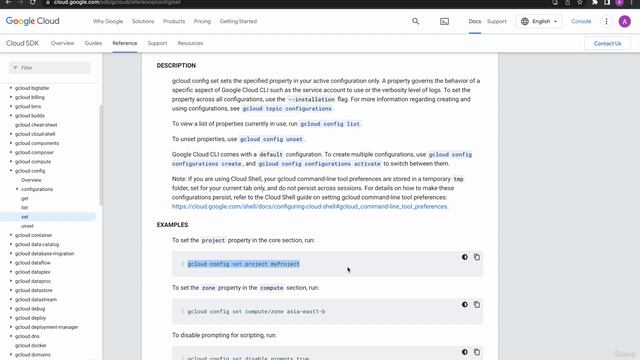Open the Cloud SDK Guides tab
This screenshot has width=640, height=360.
93,43
